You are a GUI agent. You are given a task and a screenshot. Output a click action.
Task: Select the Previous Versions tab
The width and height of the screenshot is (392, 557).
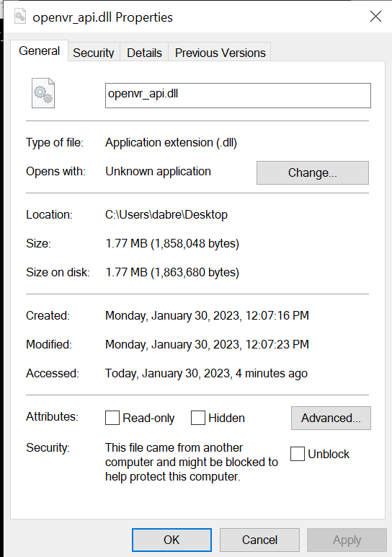[220, 53]
